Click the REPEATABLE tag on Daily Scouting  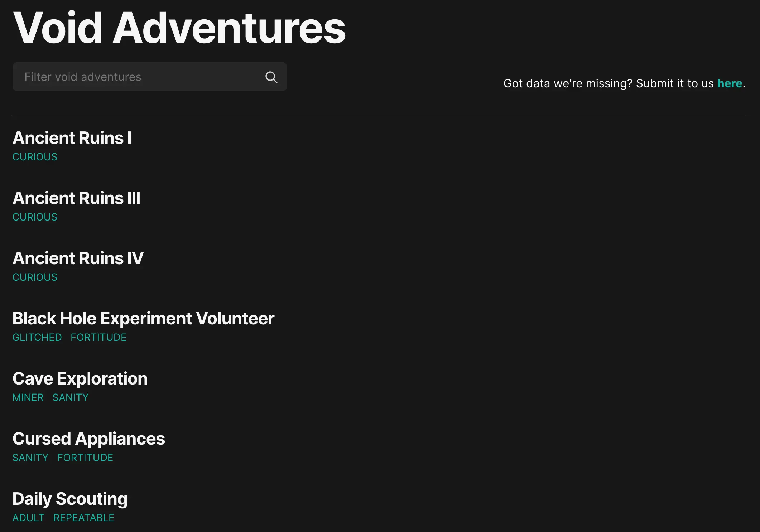coord(83,518)
